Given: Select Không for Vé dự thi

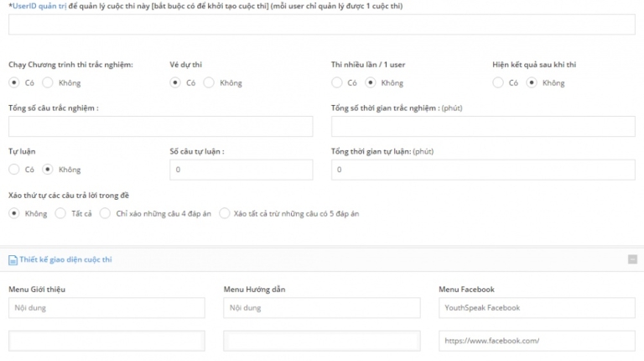Looking at the screenshot, I should [209, 82].
